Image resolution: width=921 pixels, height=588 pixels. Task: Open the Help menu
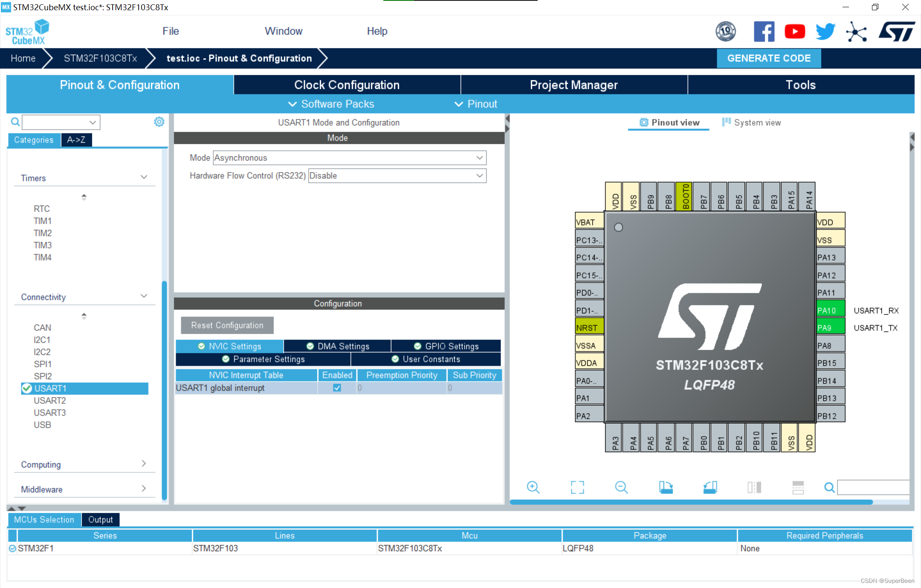377,31
